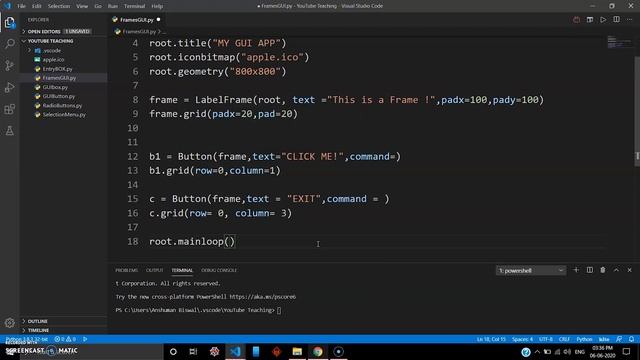This screenshot has width=640, height=360.
Task: Expand the Timeline section
Action: [x=38, y=330]
